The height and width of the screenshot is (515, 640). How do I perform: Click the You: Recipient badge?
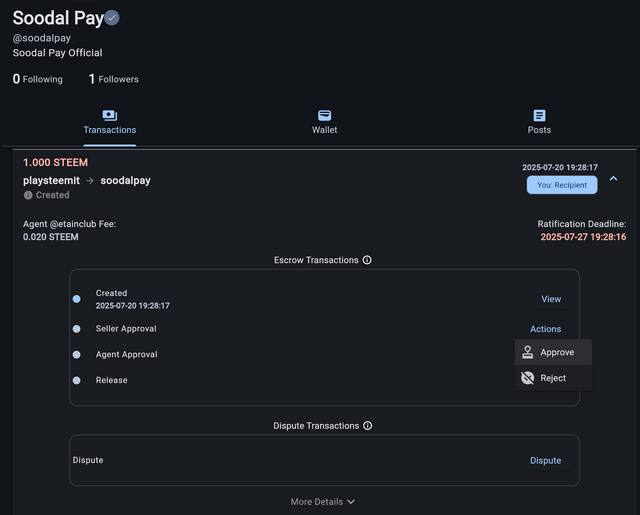coord(562,185)
